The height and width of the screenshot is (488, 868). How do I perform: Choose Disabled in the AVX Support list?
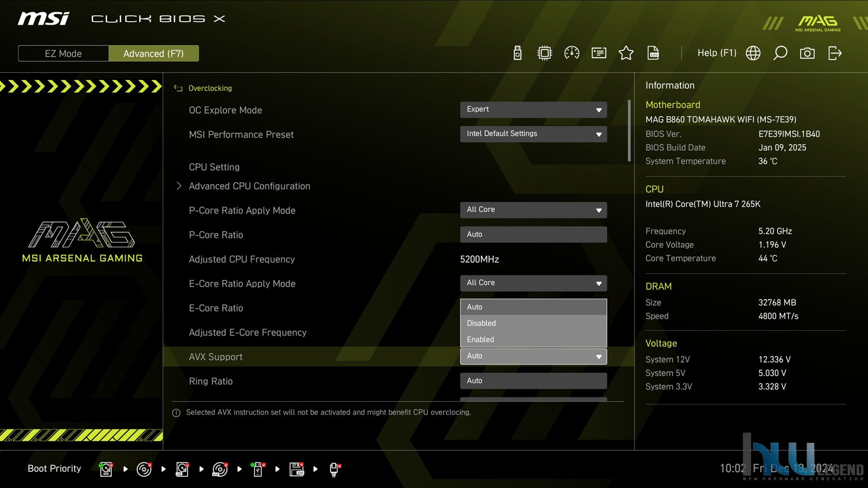tap(534, 323)
